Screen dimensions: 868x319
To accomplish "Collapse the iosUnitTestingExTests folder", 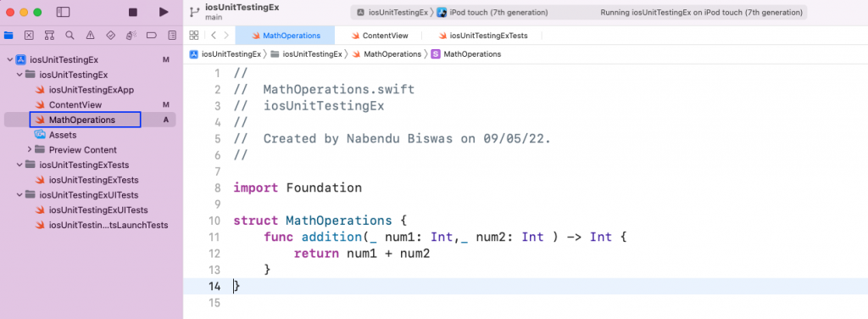I will tap(19, 165).
